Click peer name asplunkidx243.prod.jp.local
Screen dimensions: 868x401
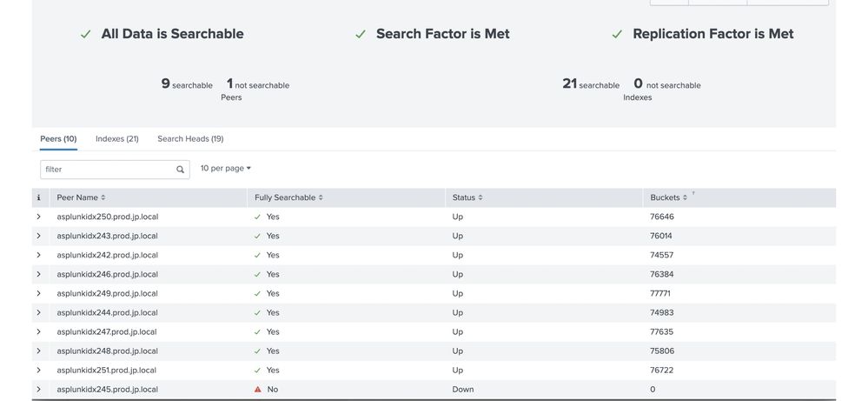click(x=107, y=236)
